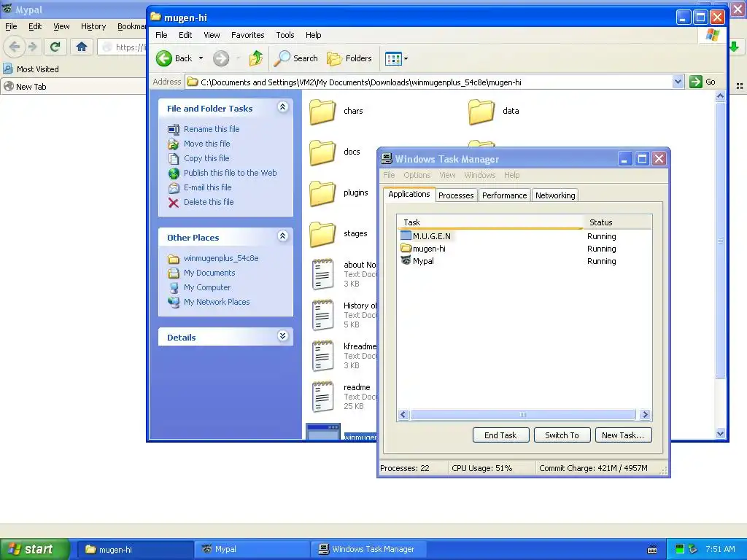Select the about text document icon
Image resolution: width=747 pixels, height=560 pixels.
coord(322,274)
